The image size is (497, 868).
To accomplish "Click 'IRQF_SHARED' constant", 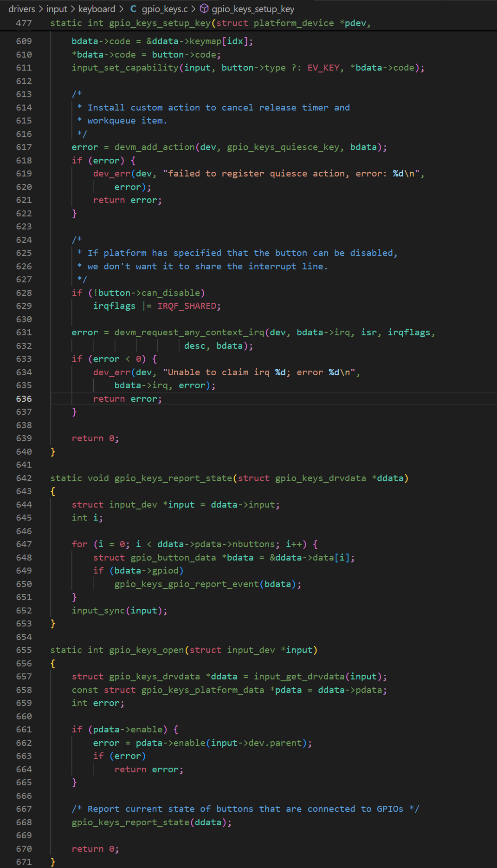I will pos(187,306).
